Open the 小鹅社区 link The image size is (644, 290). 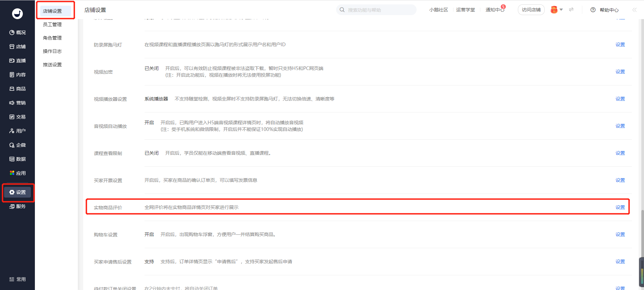point(438,10)
